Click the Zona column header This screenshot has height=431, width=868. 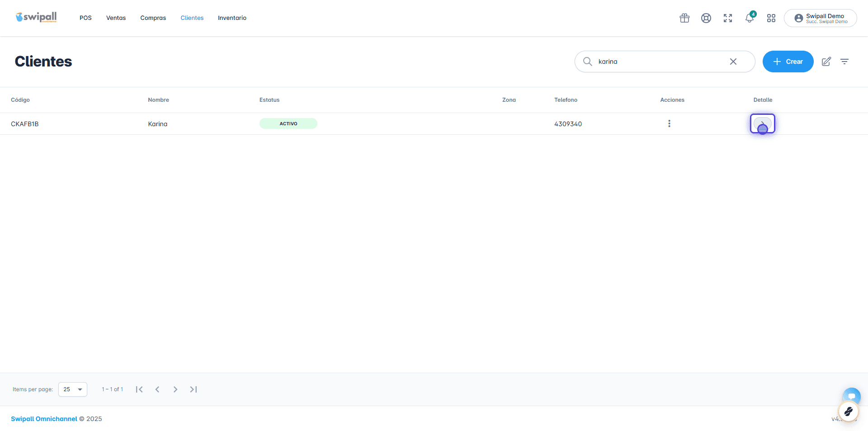pos(509,100)
